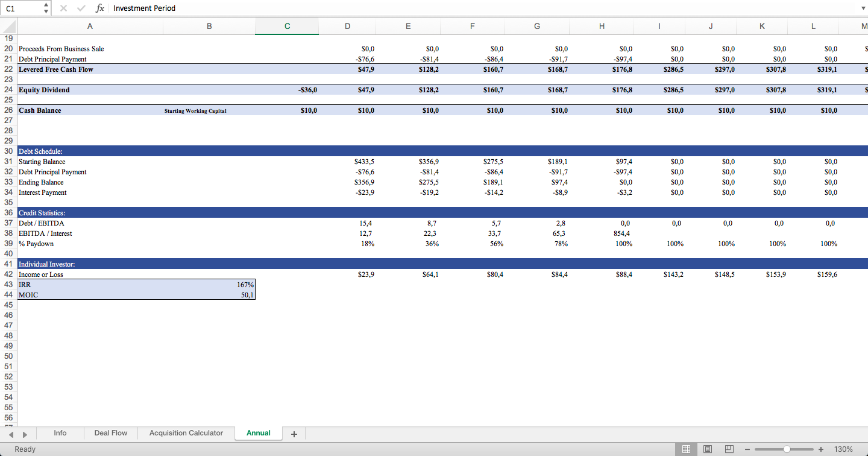This screenshot has height=456, width=868.
Task: Click Levered Free Cash Flow $286,5
Action: point(673,69)
